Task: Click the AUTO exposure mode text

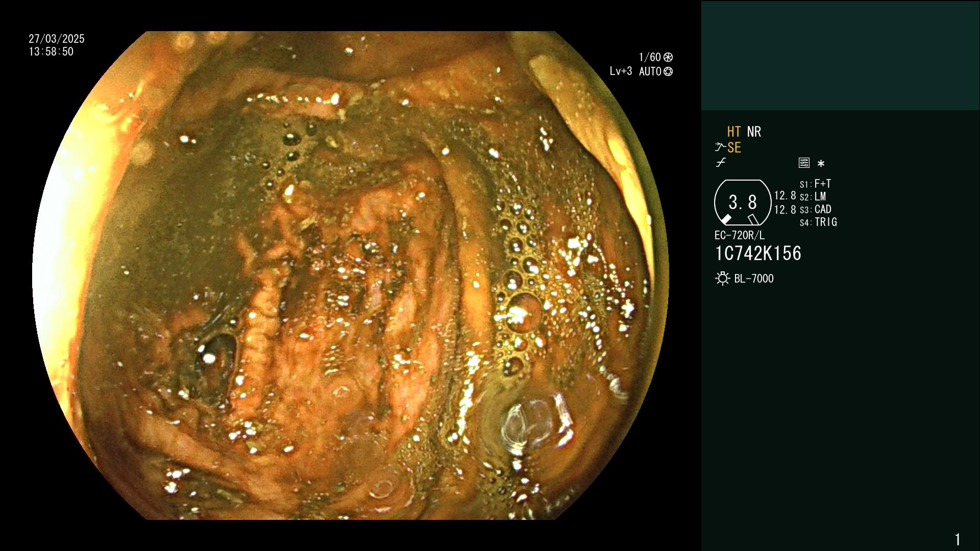Action: point(650,71)
